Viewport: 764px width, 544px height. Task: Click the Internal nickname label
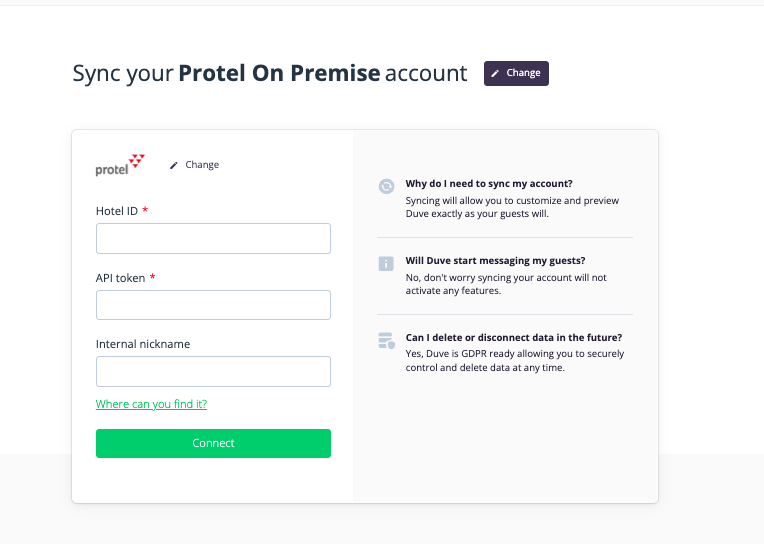point(143,344)
